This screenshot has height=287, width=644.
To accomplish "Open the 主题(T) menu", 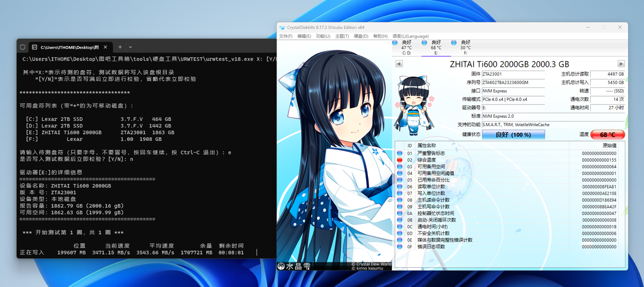I will point(342,37).
